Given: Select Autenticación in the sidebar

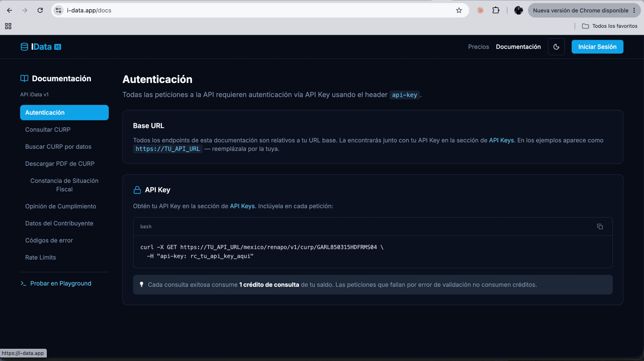Looking at the screenshot, I should (x=64, y=113).
